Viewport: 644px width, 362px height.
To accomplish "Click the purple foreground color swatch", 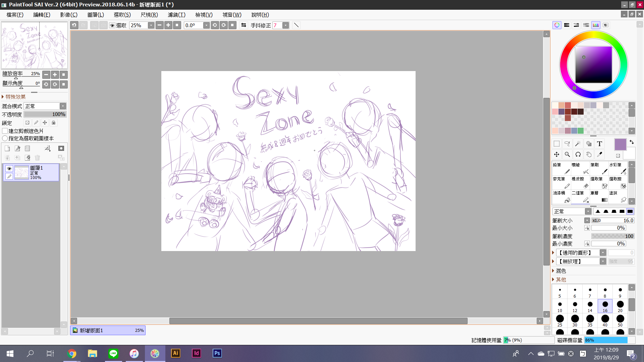I will click(620, 145).
